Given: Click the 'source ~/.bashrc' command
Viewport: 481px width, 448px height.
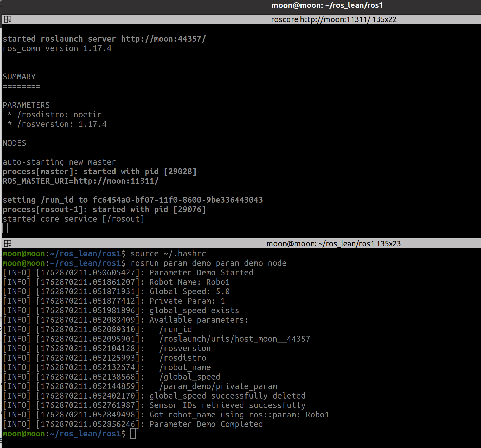Looking at the screenshot, I should coord(168,254).
